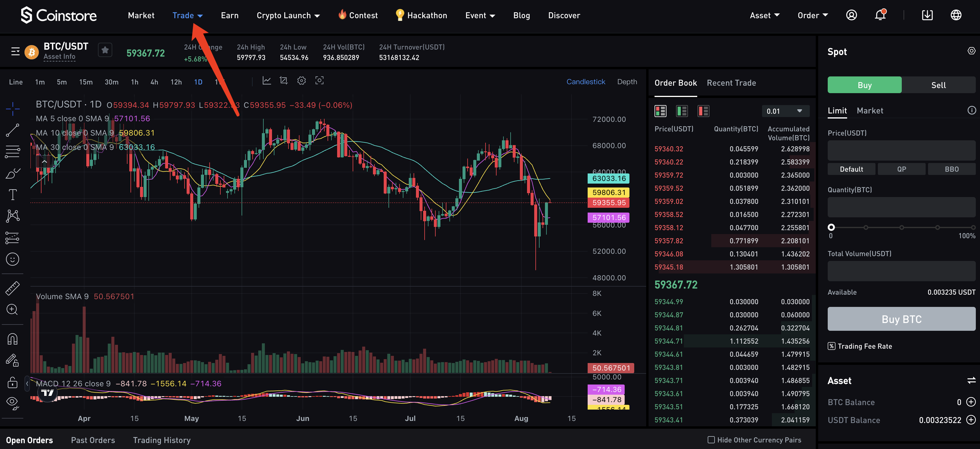
Task: Select the pattern node drawing tool
Action: pyautogui.click(x=13, y=216)
